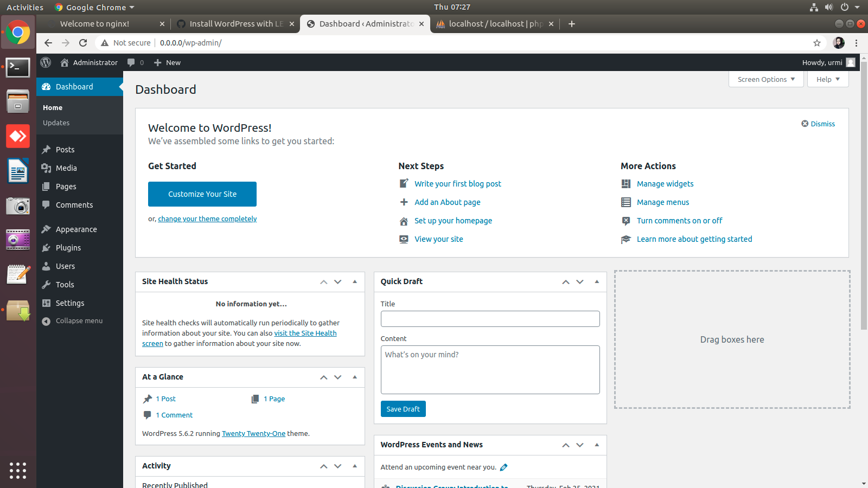Open the Manage widgets link
The height and width of the screenshot is (488, 868).
(665, 184)
